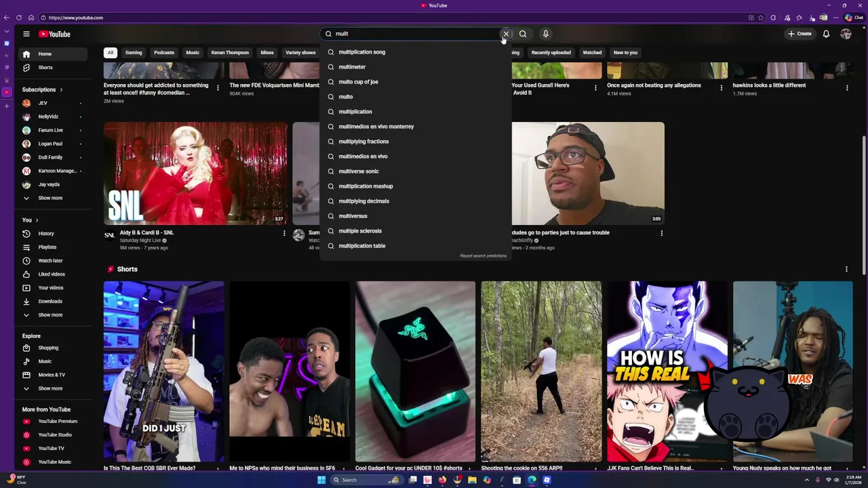Select the Gaming filter chip
Viewport: 868px width, 488px height.
134,52
